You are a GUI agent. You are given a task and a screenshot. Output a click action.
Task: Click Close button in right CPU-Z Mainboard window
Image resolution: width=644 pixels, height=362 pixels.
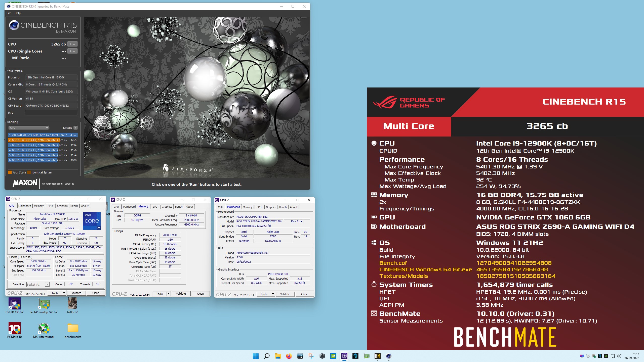click(304, 294)
